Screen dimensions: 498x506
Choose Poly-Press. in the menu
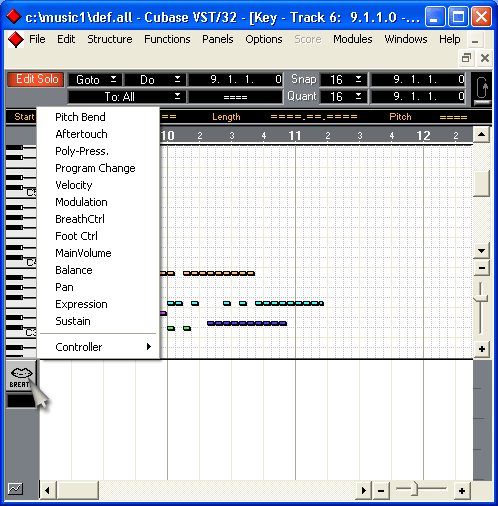coord(98,151)
